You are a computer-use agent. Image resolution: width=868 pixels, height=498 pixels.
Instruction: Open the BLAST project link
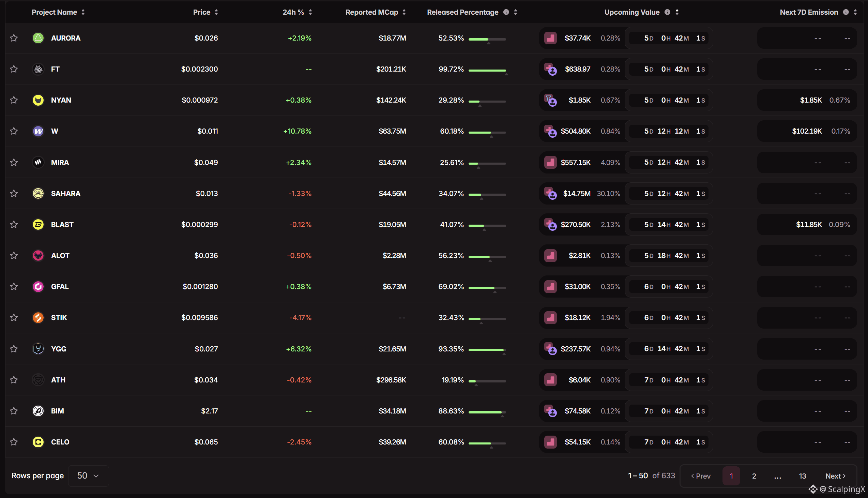coord(62,224)
